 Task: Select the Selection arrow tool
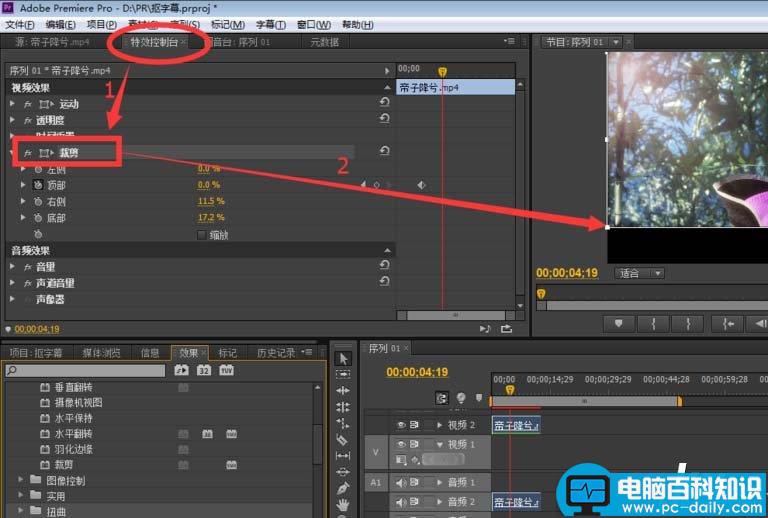point(343,359)
